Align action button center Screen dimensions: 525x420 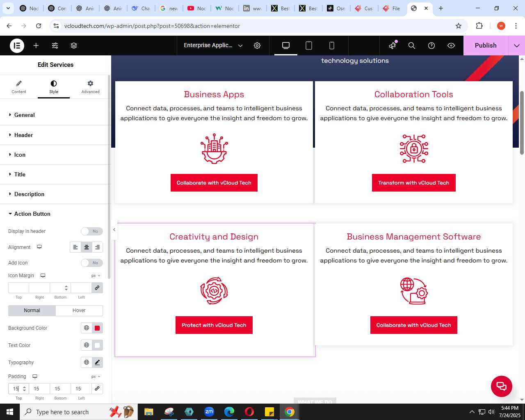pyautogui.click(x=87, y=247)
